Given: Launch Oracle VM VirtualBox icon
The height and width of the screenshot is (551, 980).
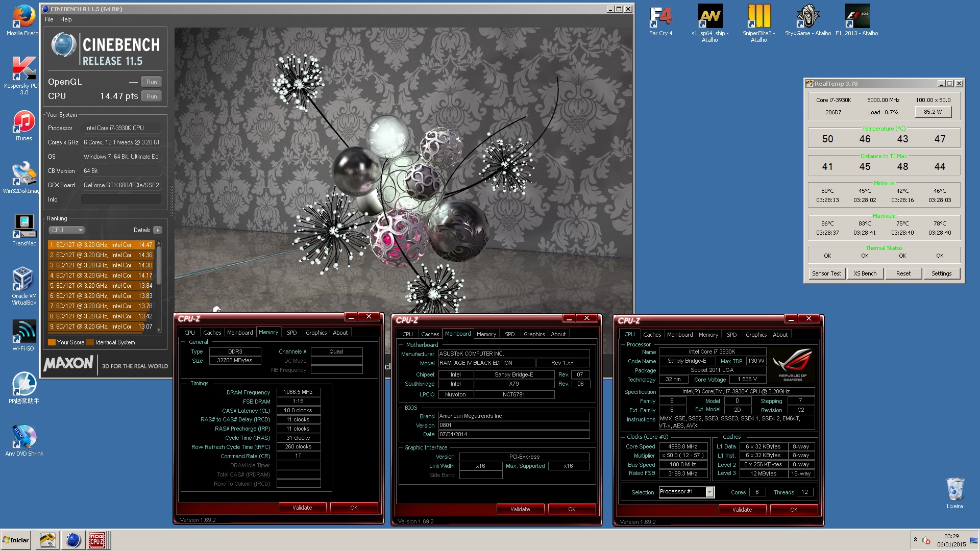Looking at the screenshot, I should pyautogui.click(x=23, y=286).
